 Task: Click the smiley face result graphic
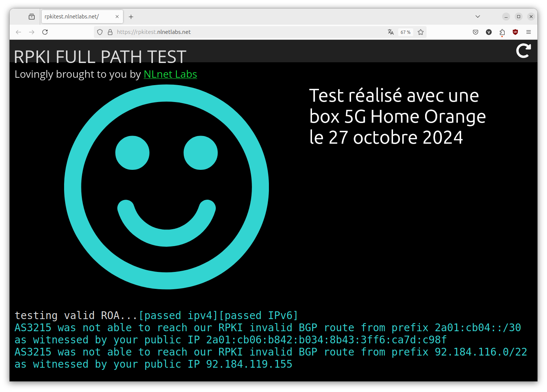[166, 187]
